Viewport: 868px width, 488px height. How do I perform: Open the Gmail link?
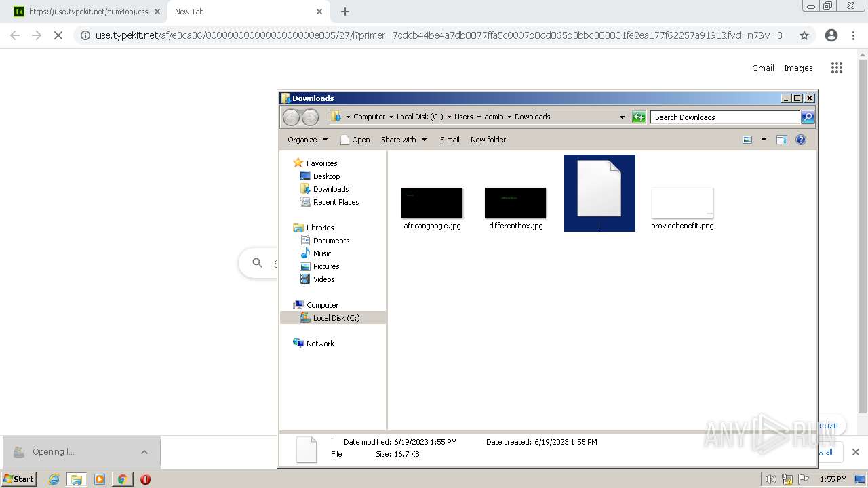[763, 68]
